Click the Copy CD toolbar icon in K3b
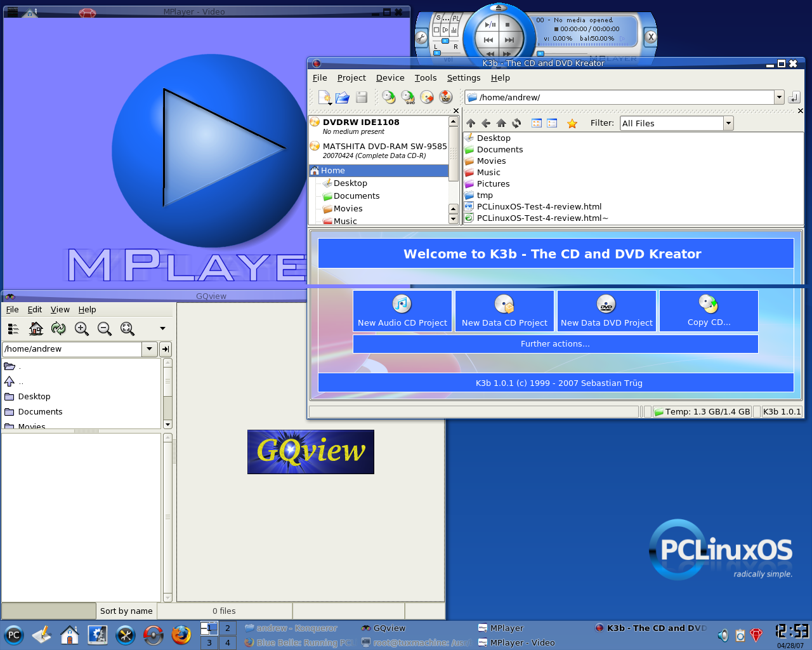The width and height of the screenshot is (812, 650). tap(388, 96)
